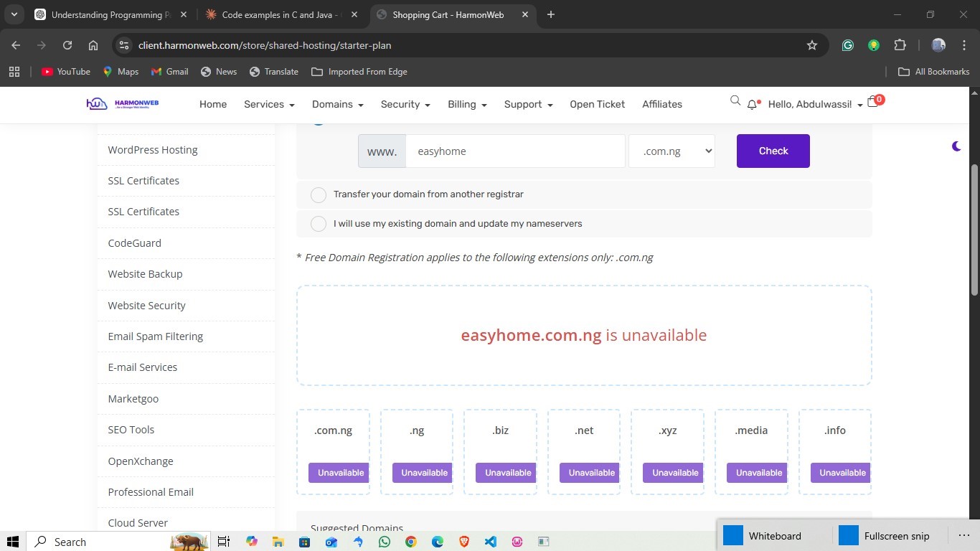Toggle dark mode with the moon icon
Screen dimensions: 980x551
956,146
